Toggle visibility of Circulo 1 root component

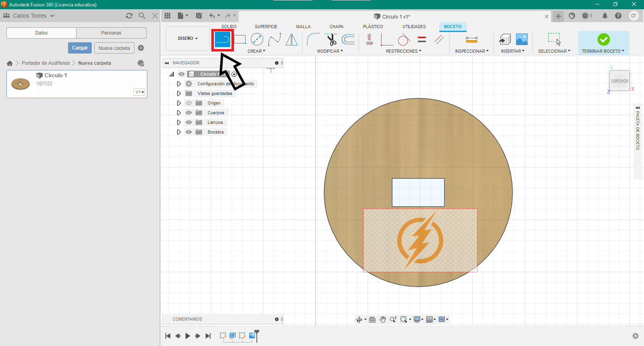click(x=182, y=74)
